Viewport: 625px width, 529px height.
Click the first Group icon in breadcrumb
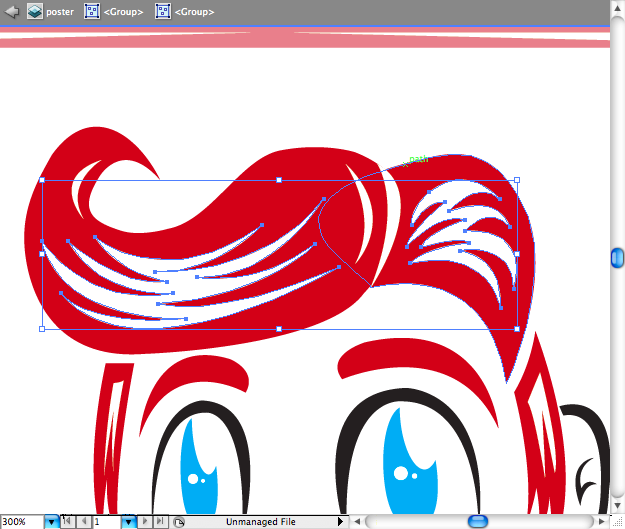point(92,12)
